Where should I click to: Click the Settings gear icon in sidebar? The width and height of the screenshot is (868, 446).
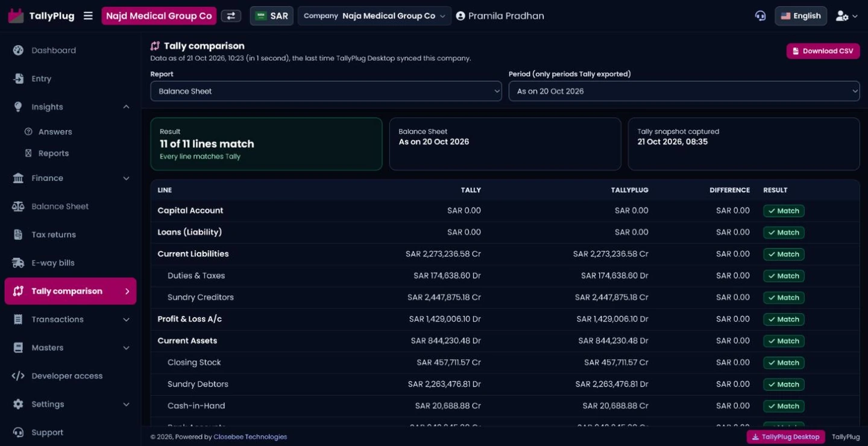tap(18, 404)
